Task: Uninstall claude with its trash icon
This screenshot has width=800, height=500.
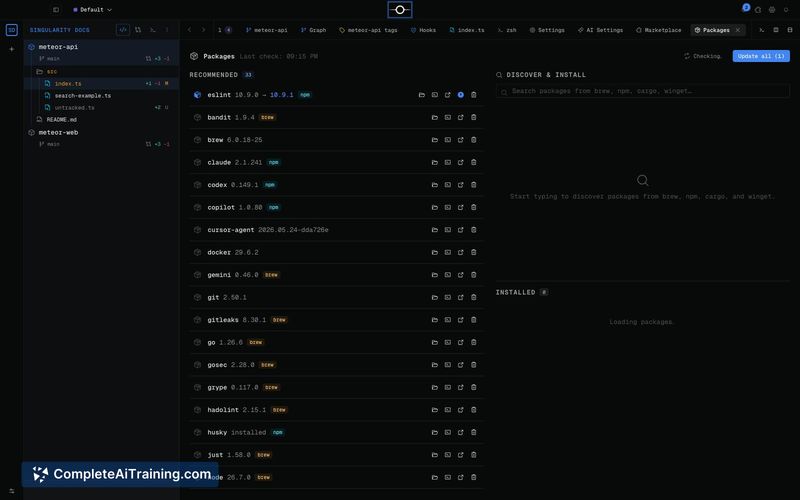Action: pyautogui.click(x=473, y=162)
